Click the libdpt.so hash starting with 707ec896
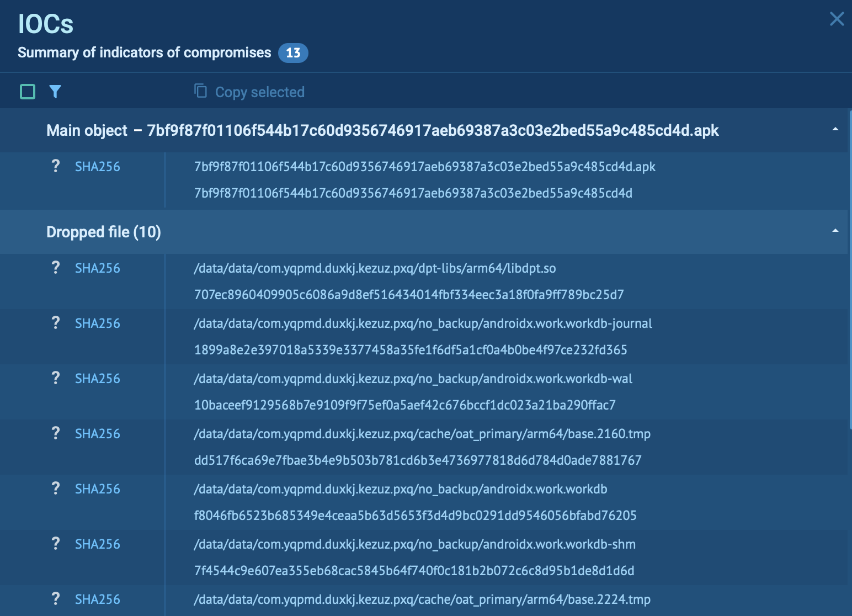 pyautogui.click(x=409, y=295)
